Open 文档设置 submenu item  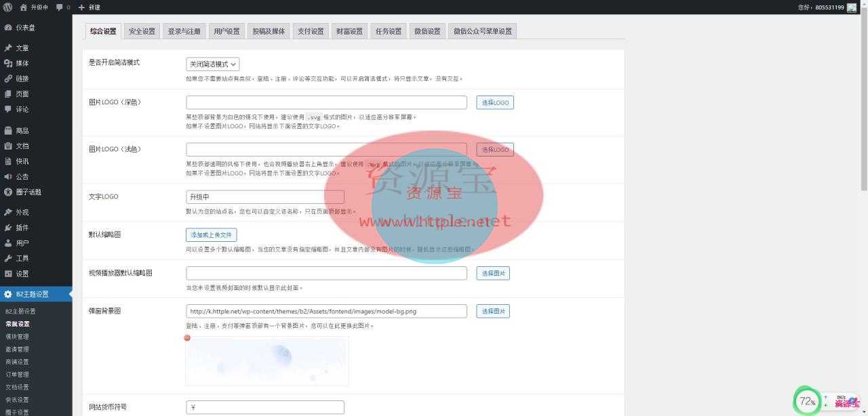point(18,387)
